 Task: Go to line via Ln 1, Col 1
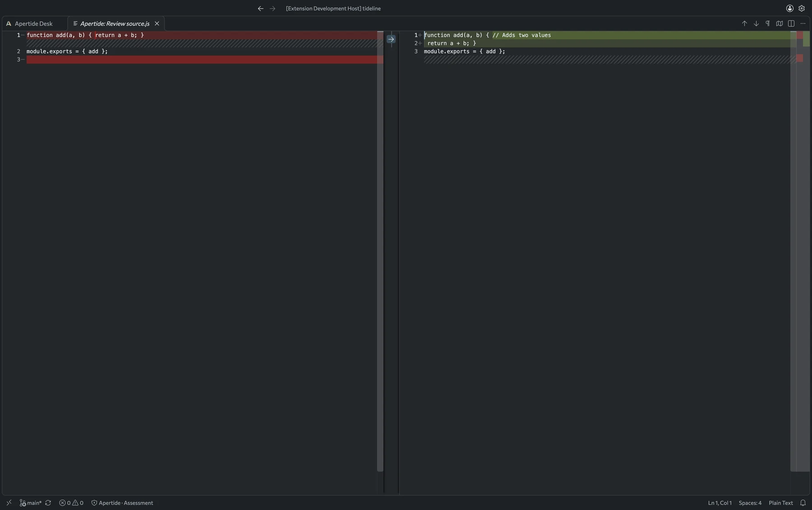click(720, 503)
